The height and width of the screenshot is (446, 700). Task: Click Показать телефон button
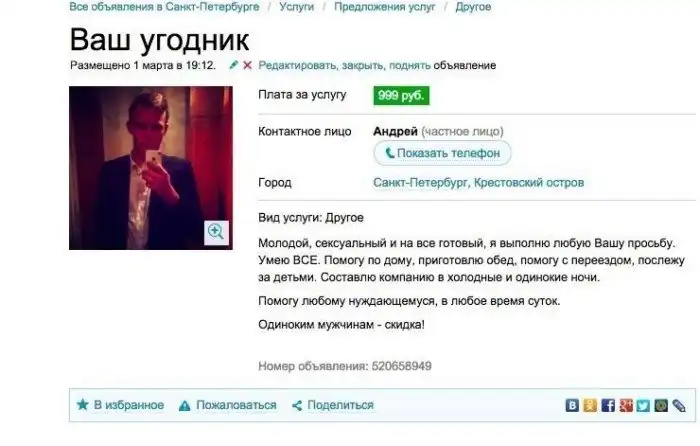[442, 153]
